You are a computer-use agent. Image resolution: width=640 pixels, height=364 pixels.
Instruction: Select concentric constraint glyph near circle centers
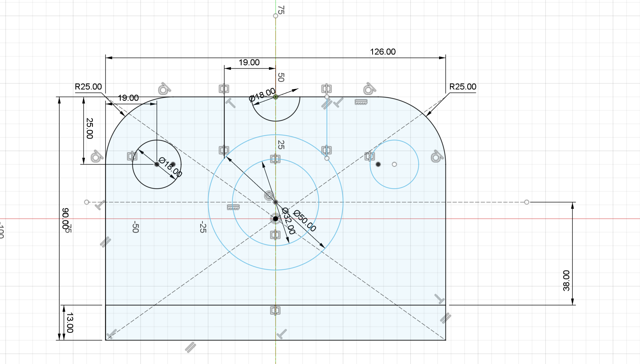coord(269,196)
